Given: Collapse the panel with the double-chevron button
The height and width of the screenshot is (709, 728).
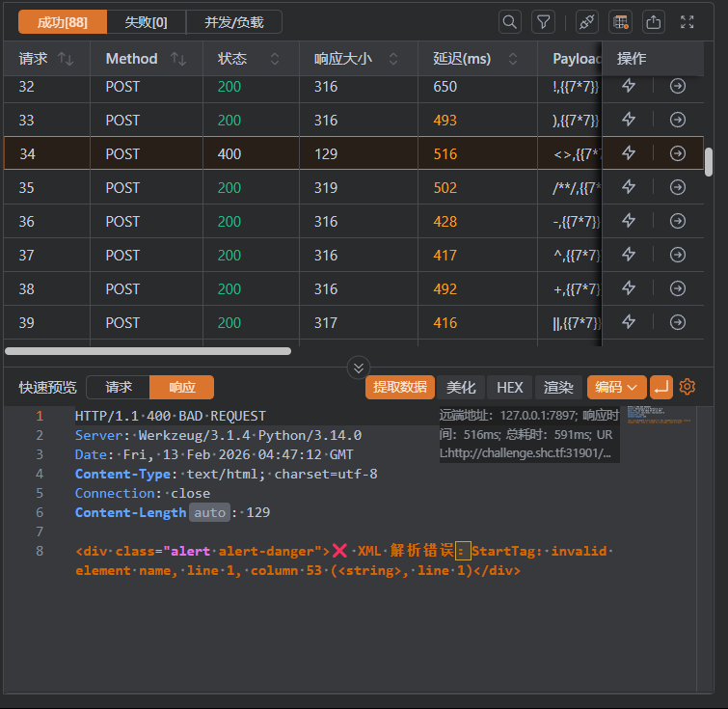Looking at the screenshot, I should pos(359,368).
